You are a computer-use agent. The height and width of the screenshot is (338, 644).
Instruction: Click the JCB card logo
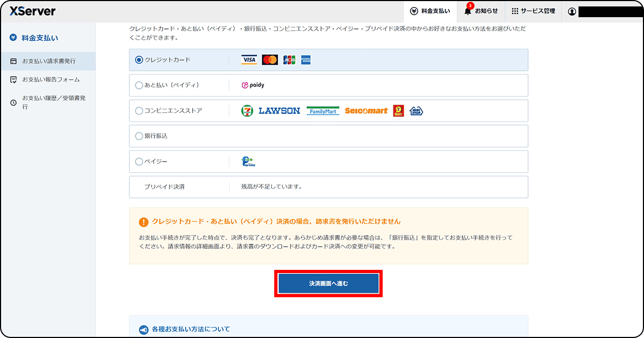tap(289, 60)
